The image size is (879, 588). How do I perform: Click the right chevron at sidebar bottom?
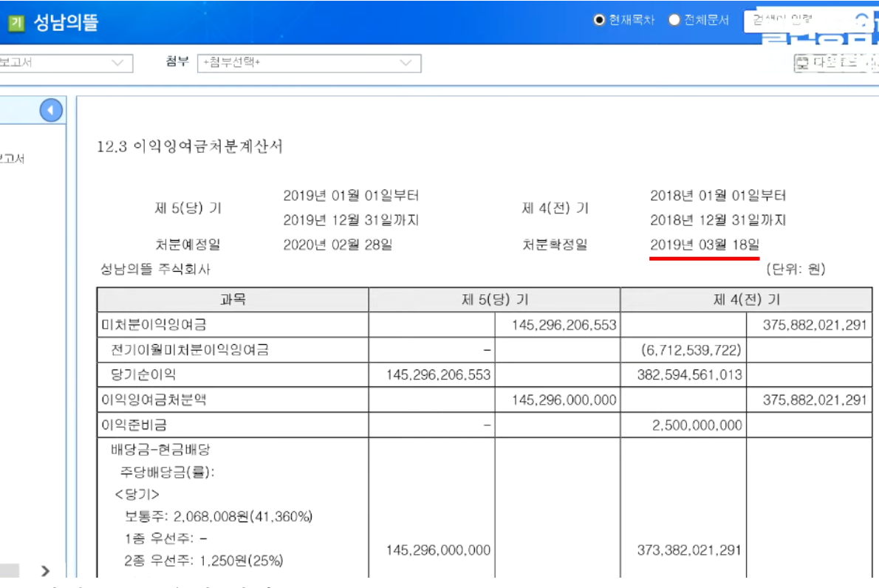(x=45, y=570)
